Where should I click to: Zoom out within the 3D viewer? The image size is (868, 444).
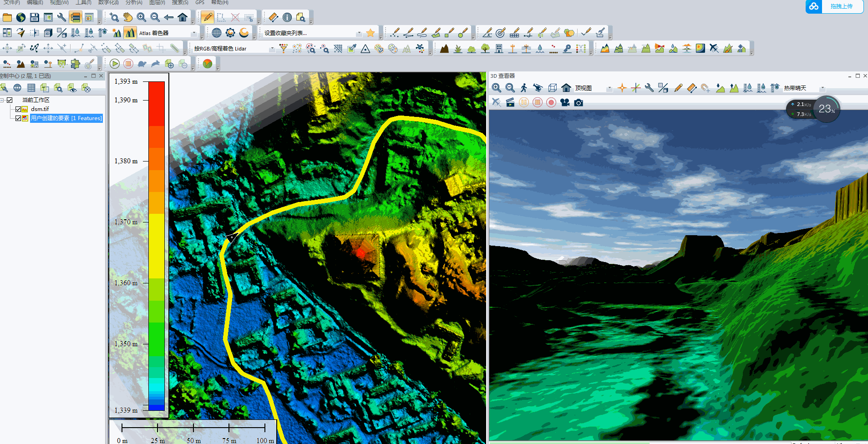(x=510, y=88)
